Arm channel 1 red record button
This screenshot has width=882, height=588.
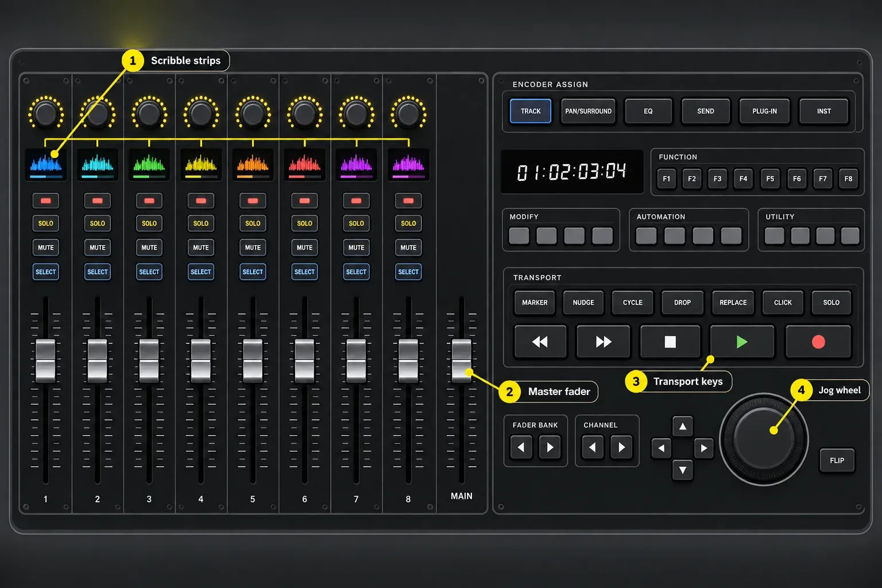coord(46,200)
